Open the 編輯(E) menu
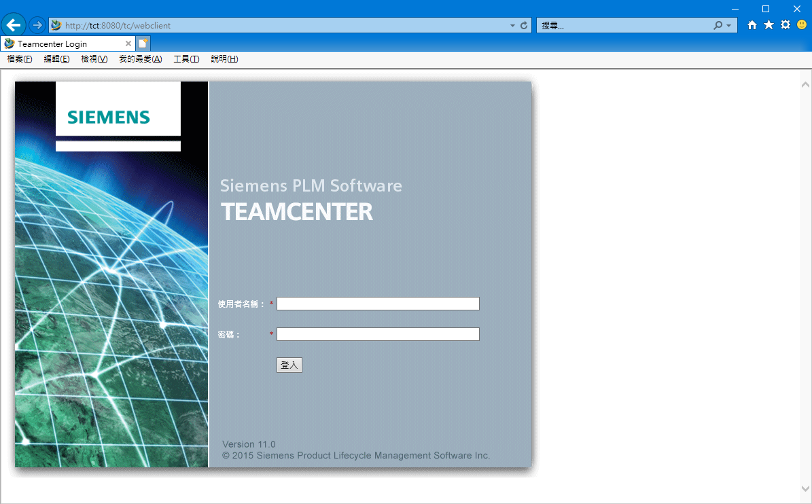This screenshot has height=504, width=812. pos(56,59)
